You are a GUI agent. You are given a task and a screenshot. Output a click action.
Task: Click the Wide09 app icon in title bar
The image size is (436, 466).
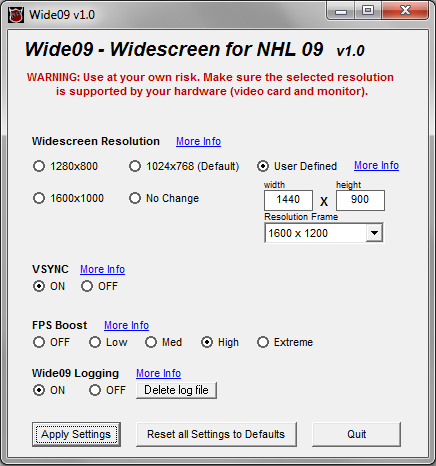[16, 15]
